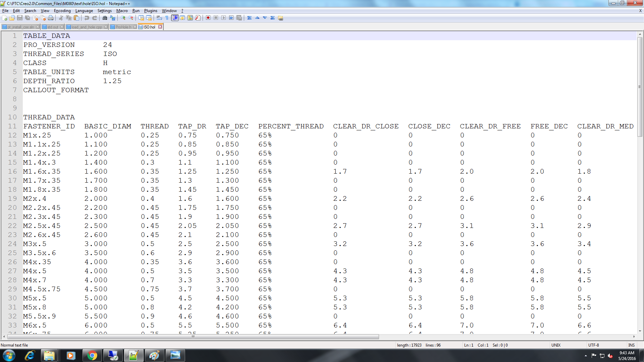The width and height of the screenshot is (644, 362).
Task: Click the Zoom In toolbar icon
Action: [x=123, y=18]
